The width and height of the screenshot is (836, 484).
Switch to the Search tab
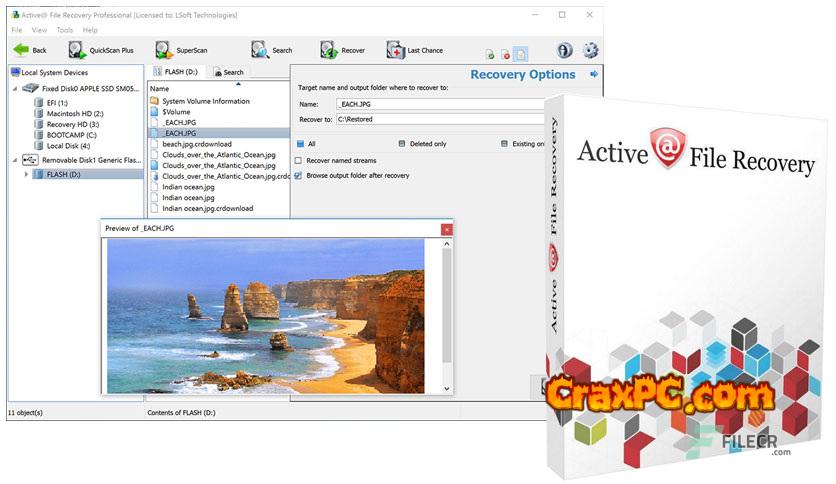229,72
